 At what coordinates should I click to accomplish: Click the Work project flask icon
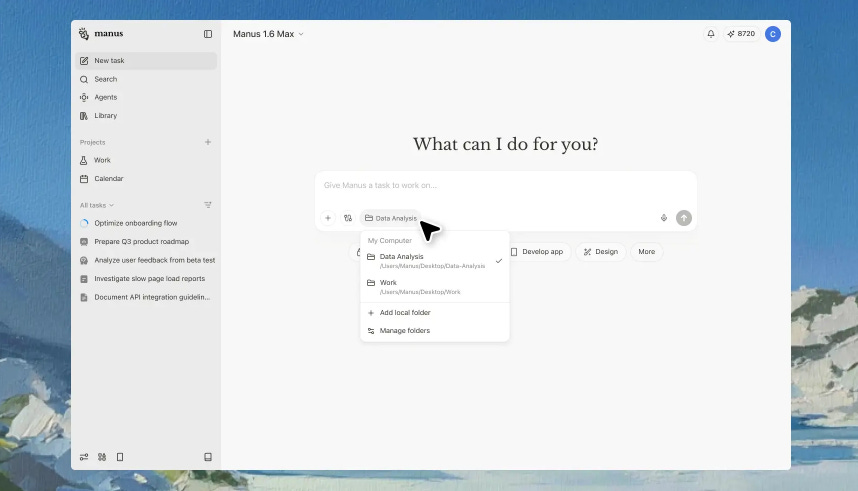[84, 160]
